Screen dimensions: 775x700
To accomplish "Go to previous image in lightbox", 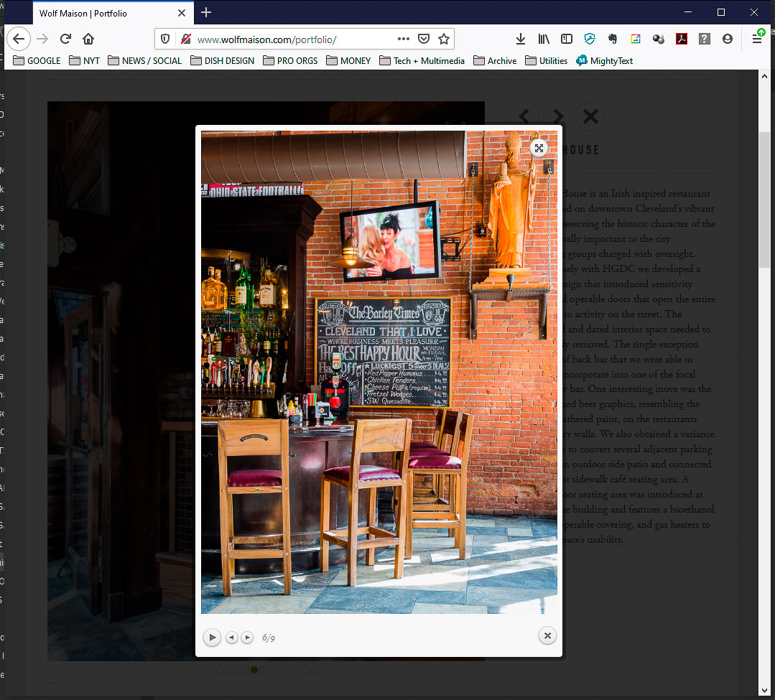I will (x=232, y=638).
